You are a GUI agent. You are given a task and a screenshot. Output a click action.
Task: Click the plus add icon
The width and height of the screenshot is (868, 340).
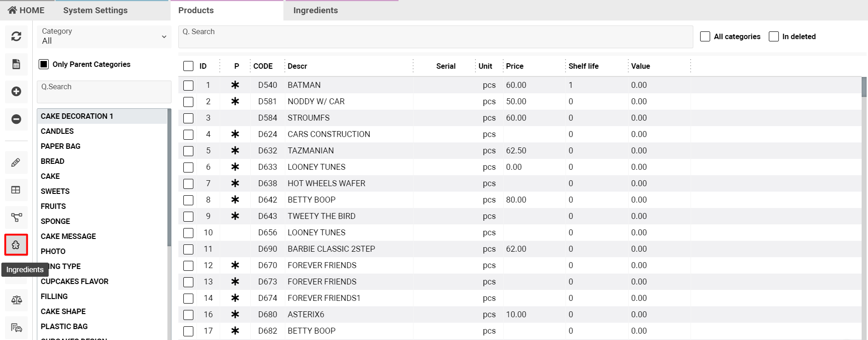pos(16,91)
